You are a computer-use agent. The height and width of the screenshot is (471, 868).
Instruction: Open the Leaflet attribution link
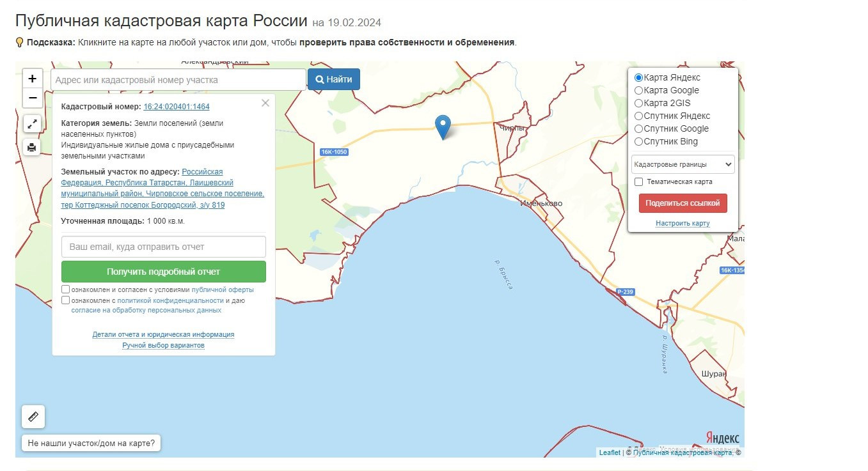[x=610, y=452]
